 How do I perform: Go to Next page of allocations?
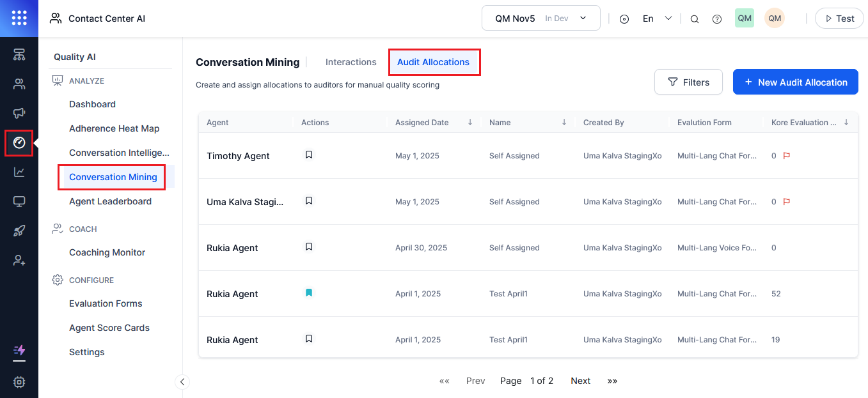[580, 381]
